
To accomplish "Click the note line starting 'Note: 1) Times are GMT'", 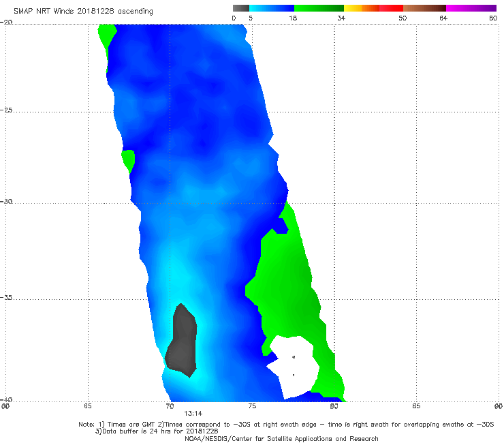I will tap(286, 425).
